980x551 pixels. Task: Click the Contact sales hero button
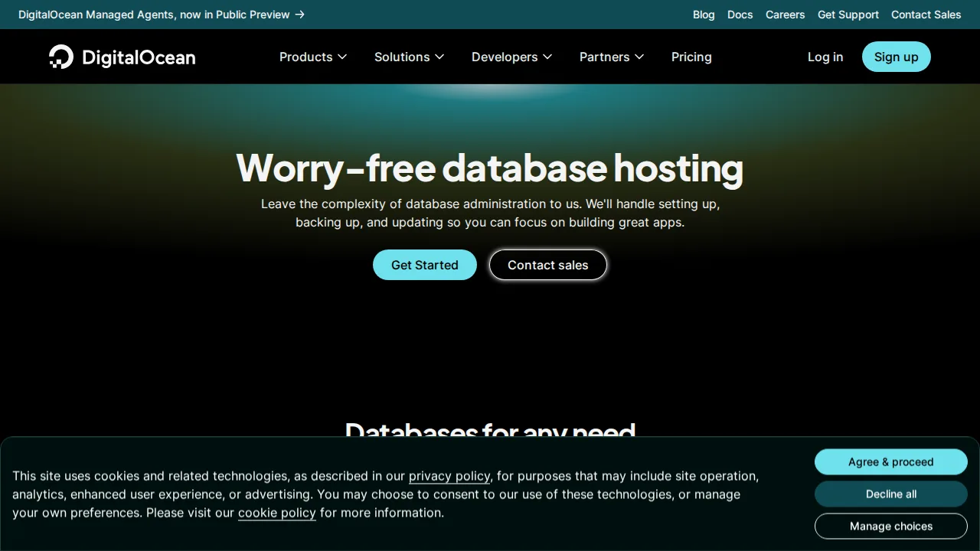click(x=548, y=265)
